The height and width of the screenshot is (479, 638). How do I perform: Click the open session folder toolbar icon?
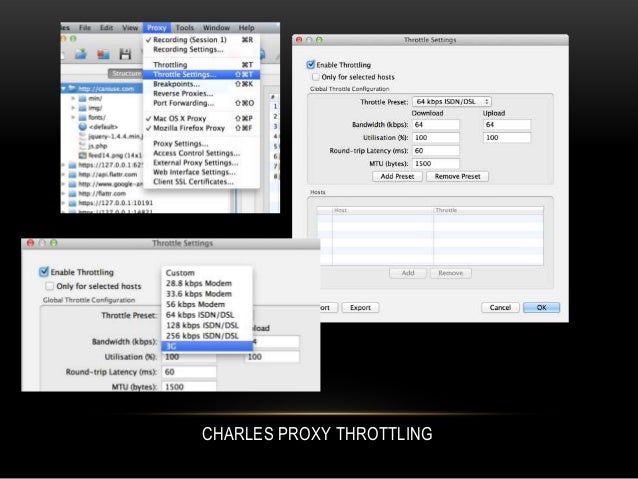(81, 54)
